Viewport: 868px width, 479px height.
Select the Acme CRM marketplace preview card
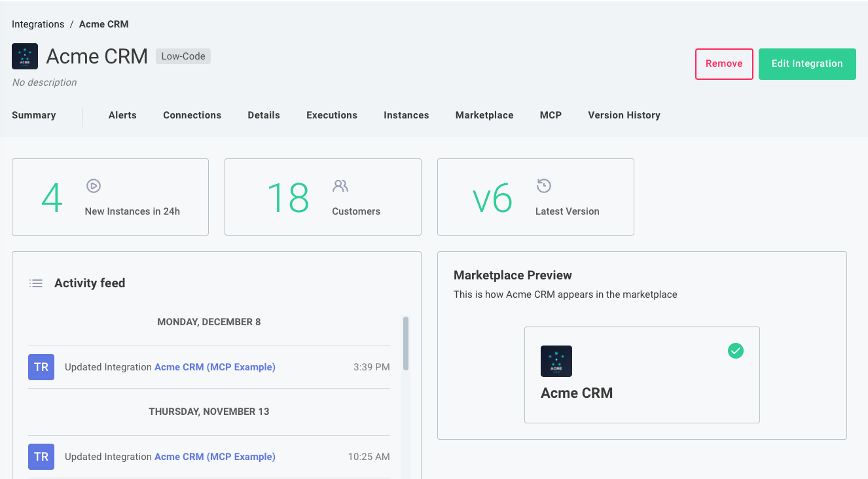(x=642, y=374)
